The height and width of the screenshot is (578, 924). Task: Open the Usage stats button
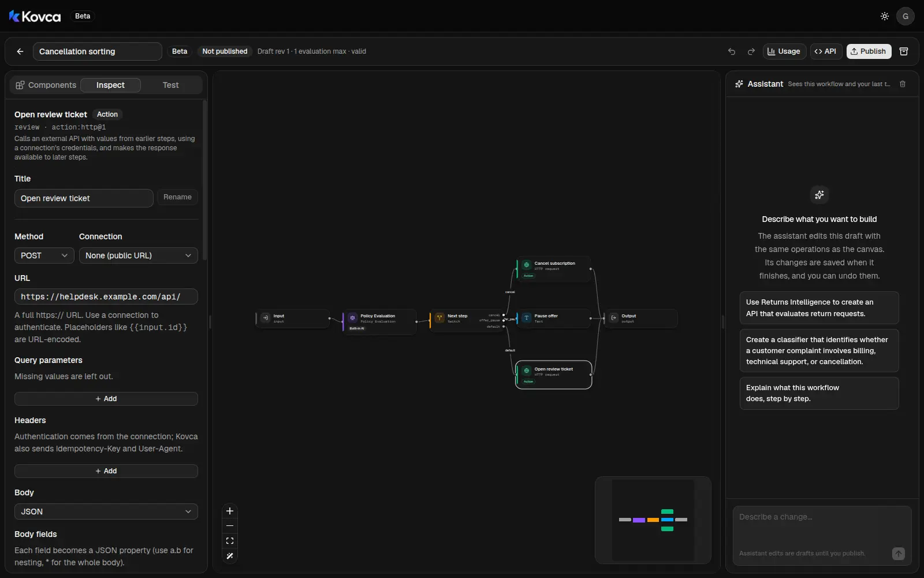(x=784, y=51)
